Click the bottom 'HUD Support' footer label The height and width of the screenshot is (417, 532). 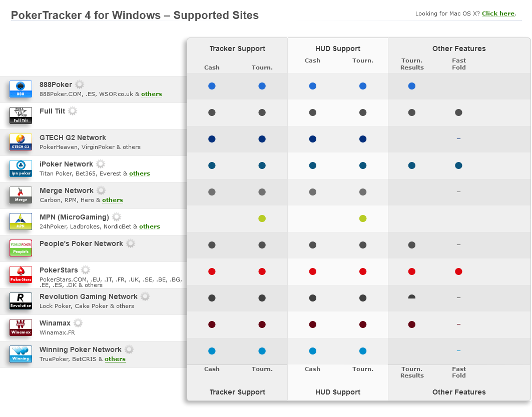338,392
